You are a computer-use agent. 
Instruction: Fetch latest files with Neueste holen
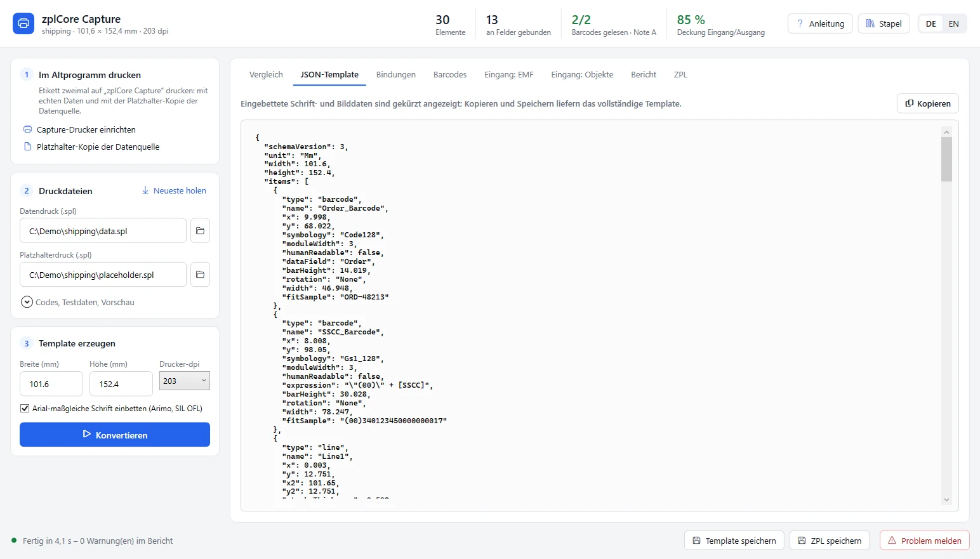pyautogui.click(x=174, y=190)
